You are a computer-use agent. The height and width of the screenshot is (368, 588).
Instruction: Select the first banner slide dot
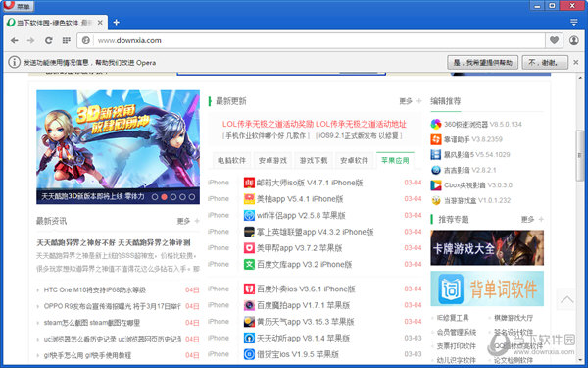(155, 197)
